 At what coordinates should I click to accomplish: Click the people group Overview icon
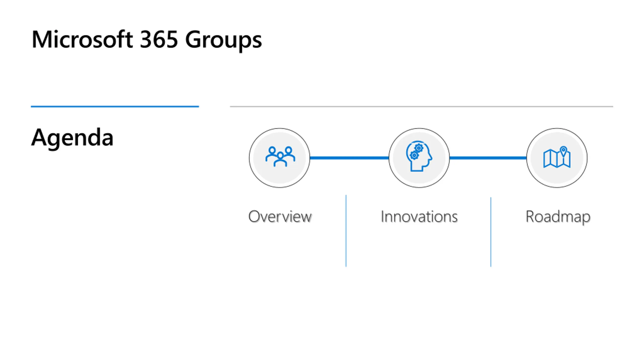point(280,157)
